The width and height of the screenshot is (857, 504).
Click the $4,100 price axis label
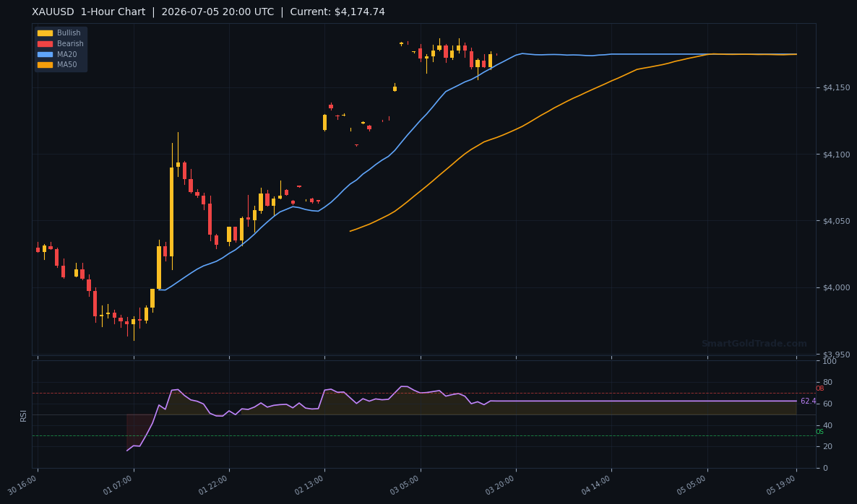(x=835, y=155)
